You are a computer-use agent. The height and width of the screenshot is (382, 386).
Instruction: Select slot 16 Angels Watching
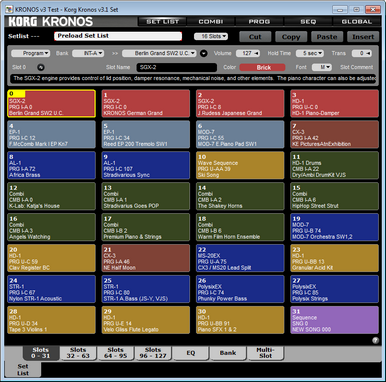52,228
